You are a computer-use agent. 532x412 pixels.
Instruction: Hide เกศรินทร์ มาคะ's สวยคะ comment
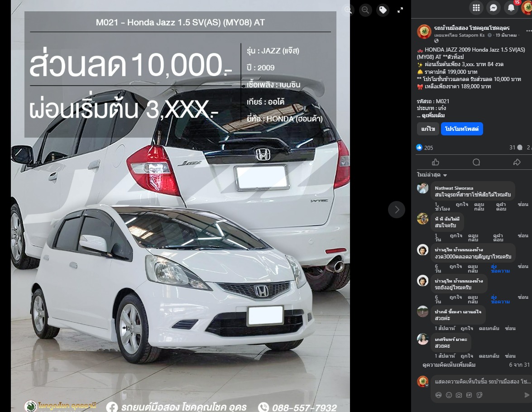[x=510, y=356]
